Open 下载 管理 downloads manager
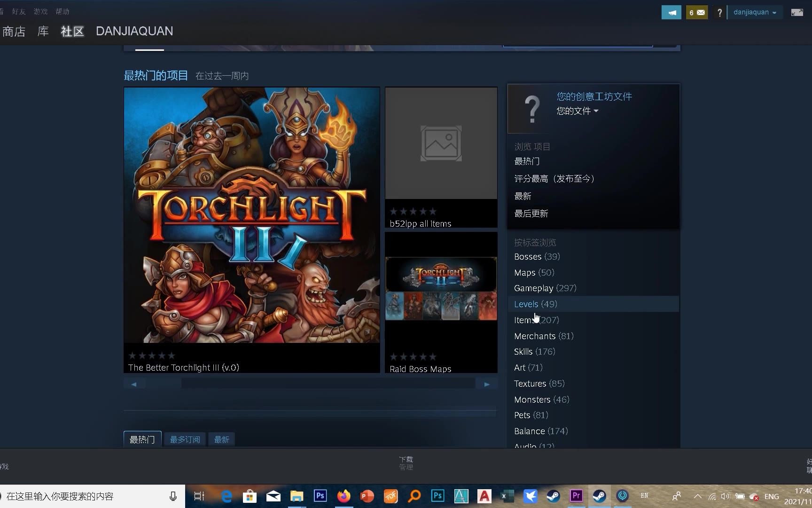Viewport: 812px width, 508px height. (406, 463)
